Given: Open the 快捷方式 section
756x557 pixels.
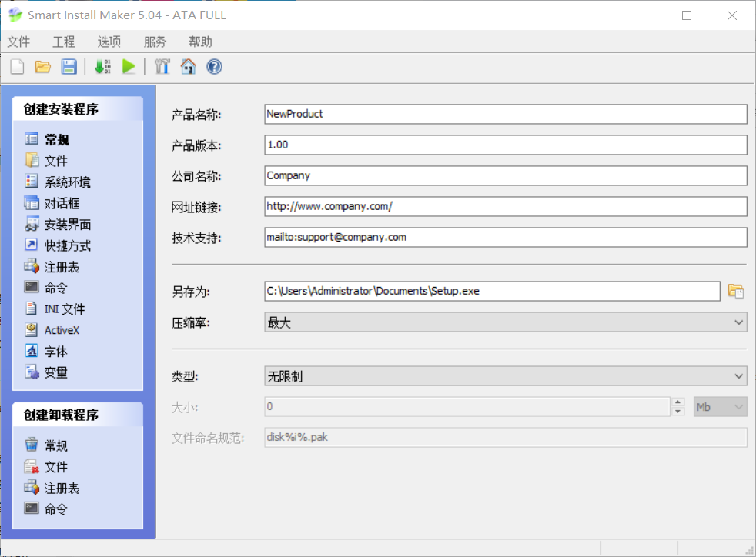Looking at the screenshot, I should pyautogui.click(x=58, y=245).
